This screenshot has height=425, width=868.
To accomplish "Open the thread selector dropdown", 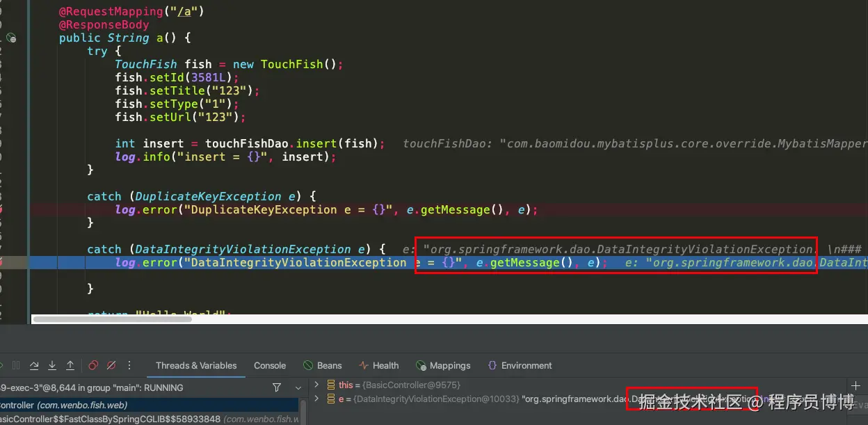I will click(x=298, y=388).
